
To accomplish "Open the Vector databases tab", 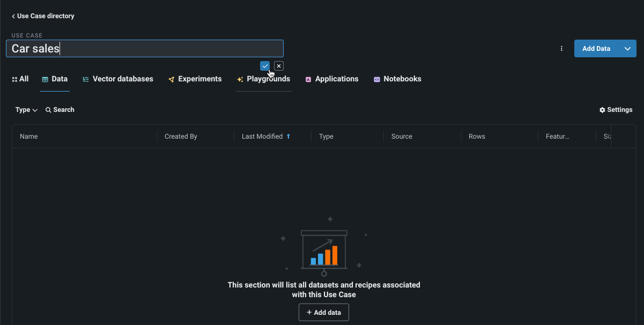I will (117, 79).
